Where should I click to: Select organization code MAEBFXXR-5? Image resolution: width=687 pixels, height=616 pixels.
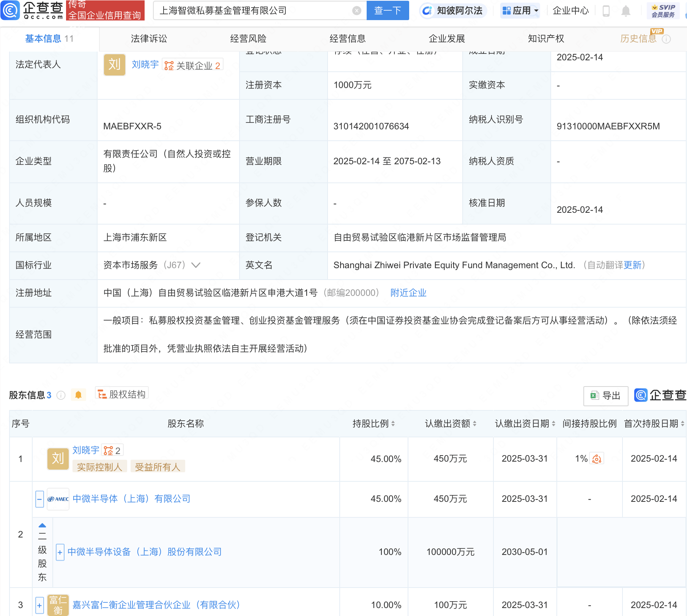(x=132, y=126)
